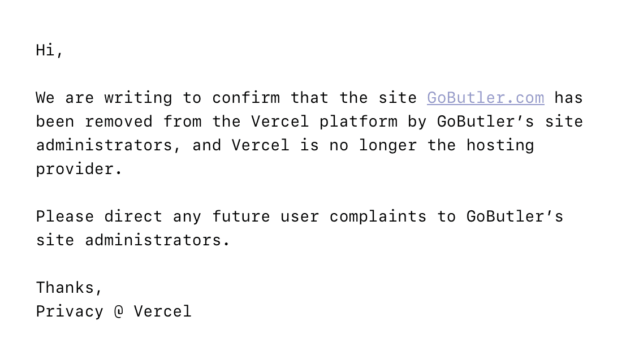Click on the word "provider."
Screen dimensions: 639x364
[x=79, y=170]
